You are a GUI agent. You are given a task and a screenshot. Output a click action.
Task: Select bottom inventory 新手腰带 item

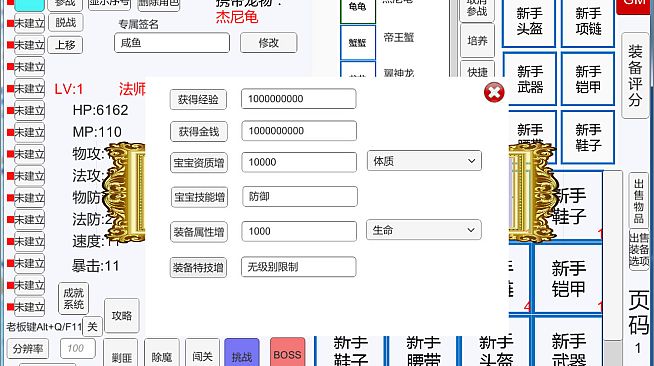click(423, 350)
